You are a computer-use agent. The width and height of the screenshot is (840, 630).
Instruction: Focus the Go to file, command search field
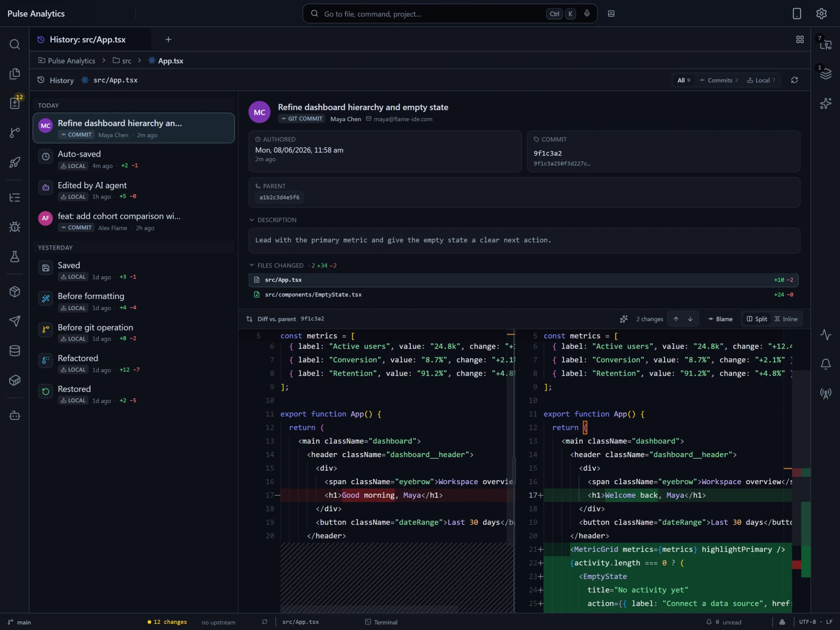pos(450,14)
